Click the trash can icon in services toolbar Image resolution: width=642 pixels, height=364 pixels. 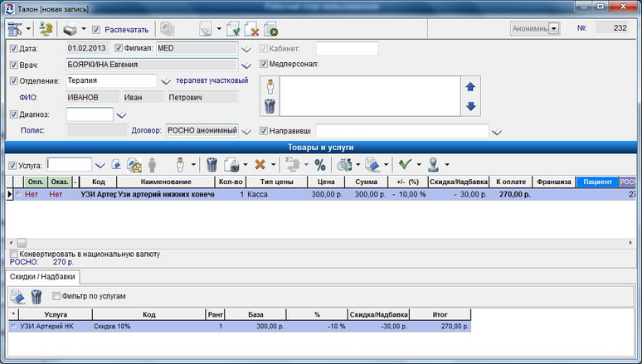click(x=212, y=165)
